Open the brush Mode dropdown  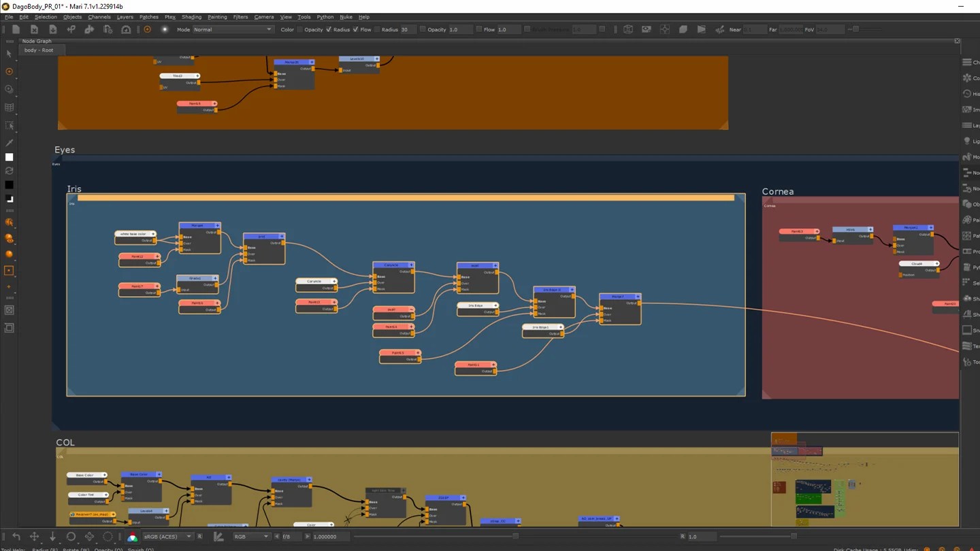(x=233, y=30)
